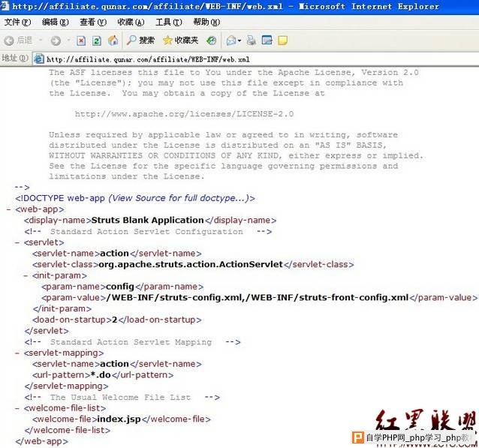Click the 地址(D) address label

click(x=15, y=58)
